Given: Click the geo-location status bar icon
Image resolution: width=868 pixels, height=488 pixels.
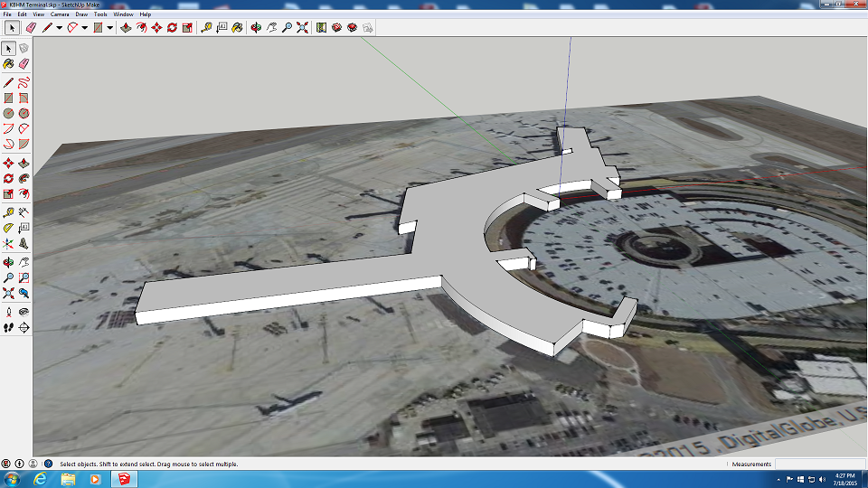Looking at the screenshot, I should point(6,464).
